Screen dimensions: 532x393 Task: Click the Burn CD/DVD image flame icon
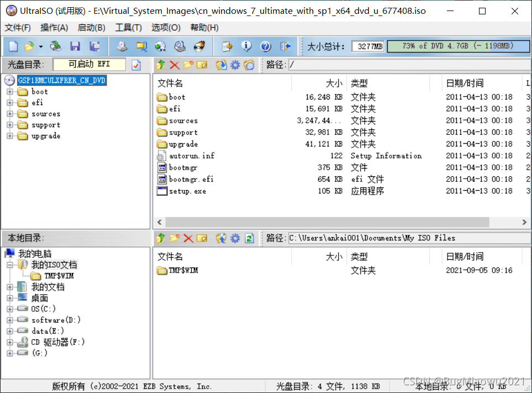click(199, 46)
